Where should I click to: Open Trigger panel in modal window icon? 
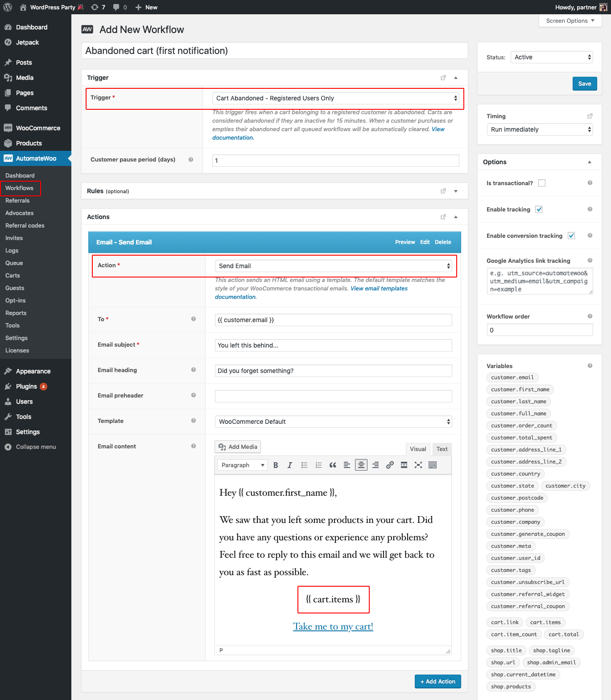point(443,78)
